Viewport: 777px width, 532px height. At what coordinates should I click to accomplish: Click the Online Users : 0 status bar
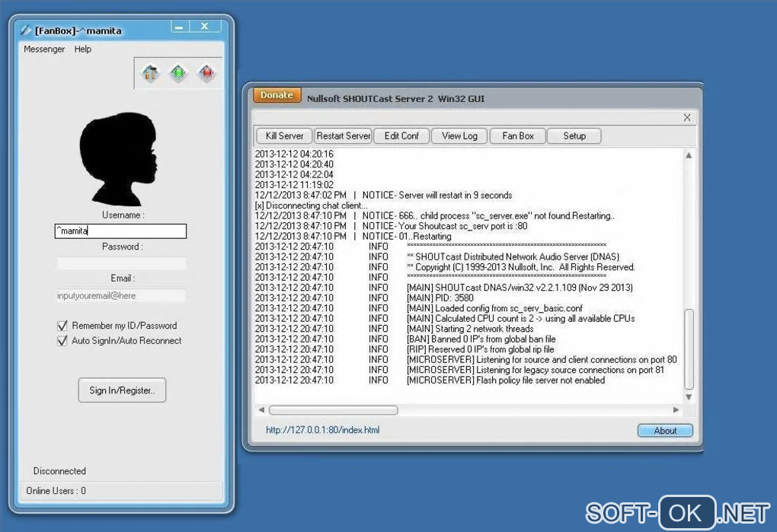pyautogui.click(x=121, y=491)
